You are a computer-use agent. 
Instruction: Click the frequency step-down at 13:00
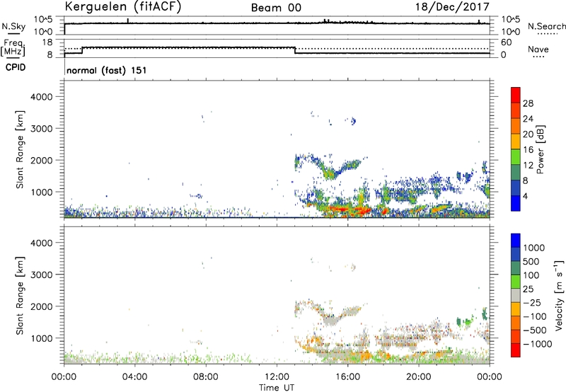pos(295,50)
